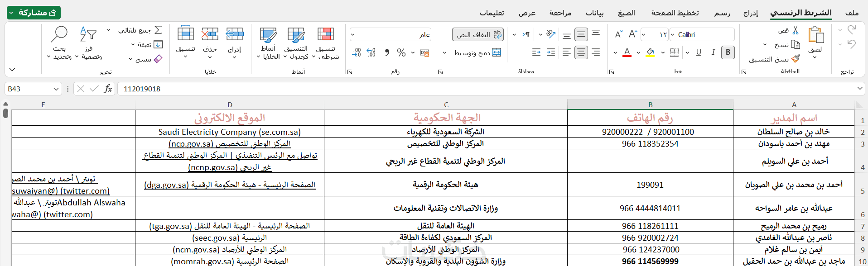Click the Cut (قص) scissors icon
The width and height of the screenshot is (868, 266).
pyautogui.click(x=796, y=30)
